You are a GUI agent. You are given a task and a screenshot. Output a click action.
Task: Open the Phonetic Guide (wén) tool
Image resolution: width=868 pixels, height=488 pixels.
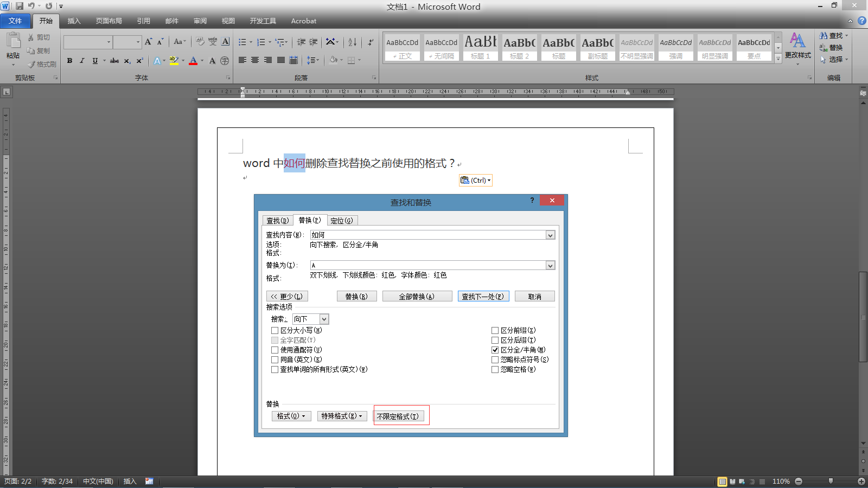click(213, 42)
